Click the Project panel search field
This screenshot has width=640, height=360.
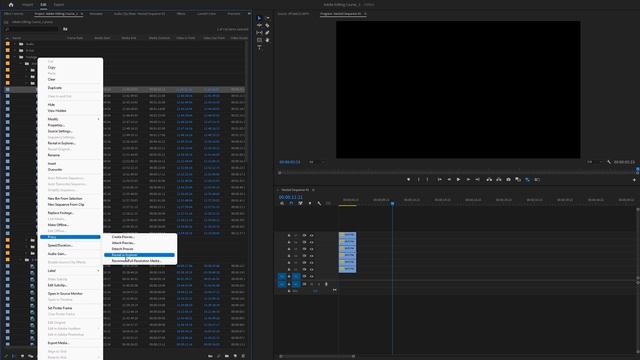pyautogui.click(x=34, y=29)
